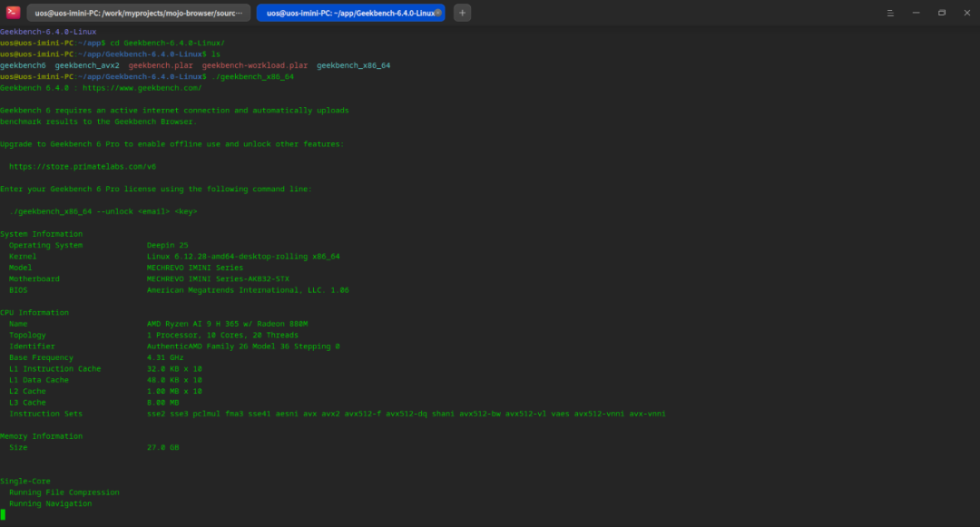Click the 'Operating System' label

(45, 246)
